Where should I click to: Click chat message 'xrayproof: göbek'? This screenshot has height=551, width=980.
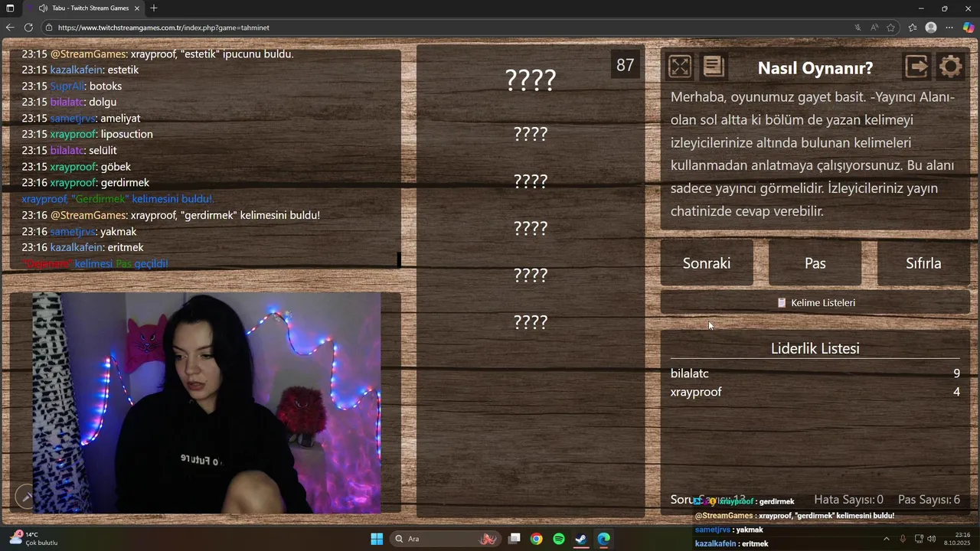pyautogui.click(x=77, y=166)
